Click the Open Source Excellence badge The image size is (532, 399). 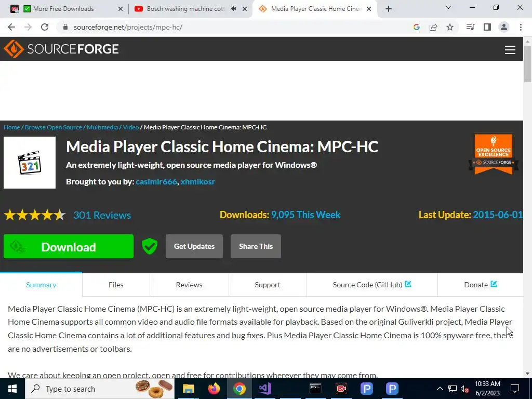[494, 154]
